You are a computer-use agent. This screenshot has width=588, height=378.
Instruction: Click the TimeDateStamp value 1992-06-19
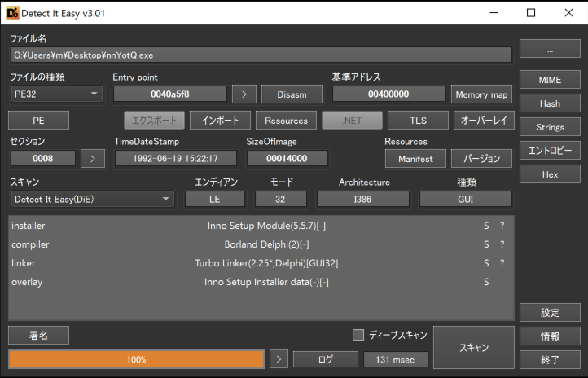(175, 158)
